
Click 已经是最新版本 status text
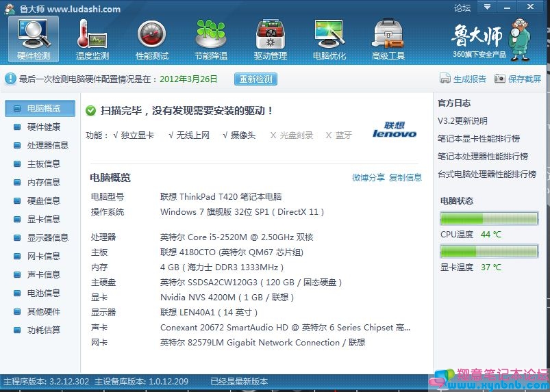239,382
